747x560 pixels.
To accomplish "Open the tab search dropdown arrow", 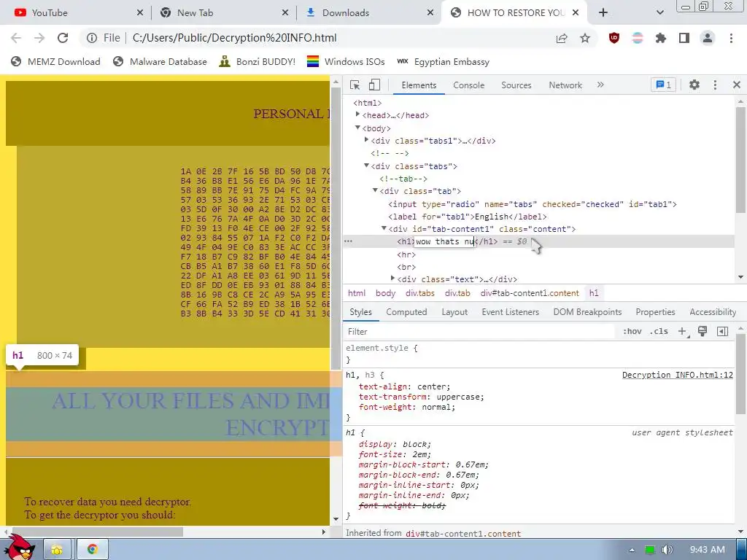I will [659, 13].
